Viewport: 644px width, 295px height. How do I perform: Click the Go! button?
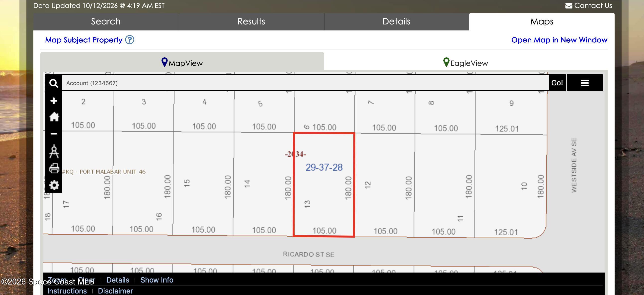557,83
